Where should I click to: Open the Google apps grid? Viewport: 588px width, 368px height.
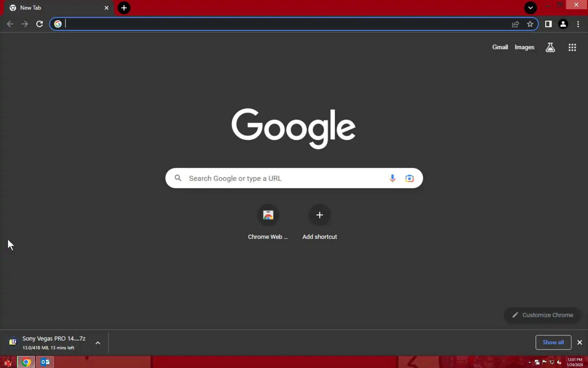(572, 47)
